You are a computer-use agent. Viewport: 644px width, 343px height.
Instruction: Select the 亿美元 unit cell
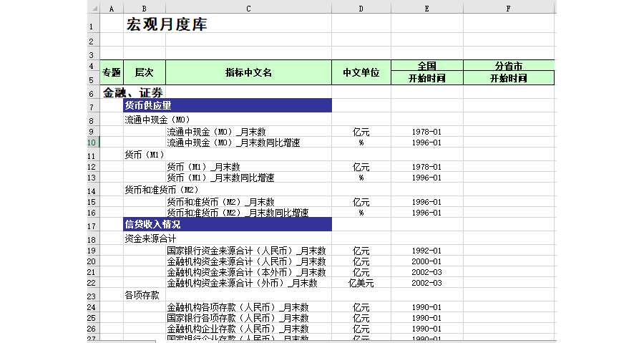coord(361,283)
